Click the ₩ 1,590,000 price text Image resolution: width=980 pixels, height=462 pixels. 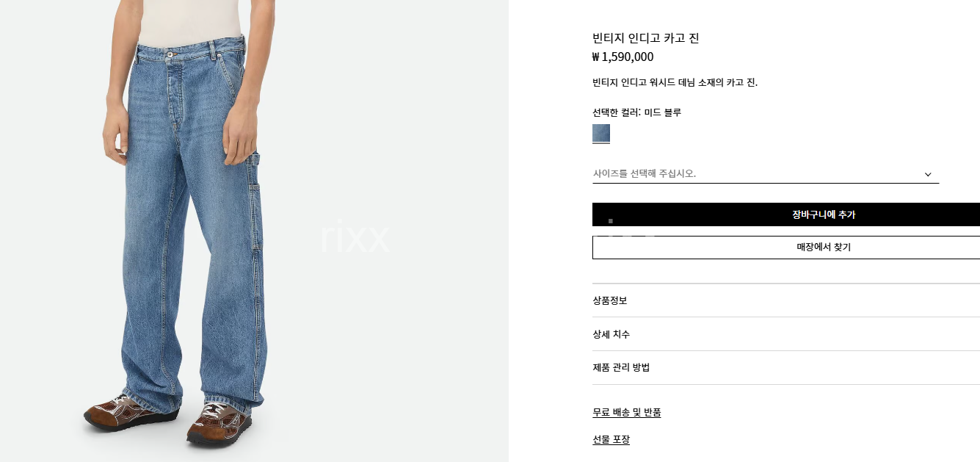tap(623, 57)
